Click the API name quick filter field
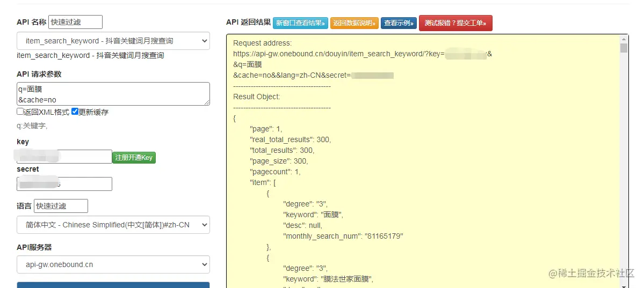Screen dimensions: 644x288 pyautogui.click(x=75, y=22)
